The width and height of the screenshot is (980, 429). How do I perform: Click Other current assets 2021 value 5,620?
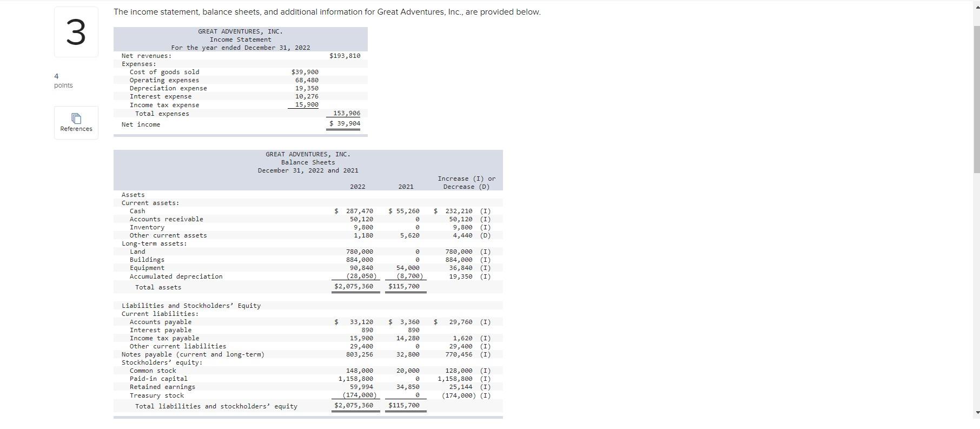[409, 235]
